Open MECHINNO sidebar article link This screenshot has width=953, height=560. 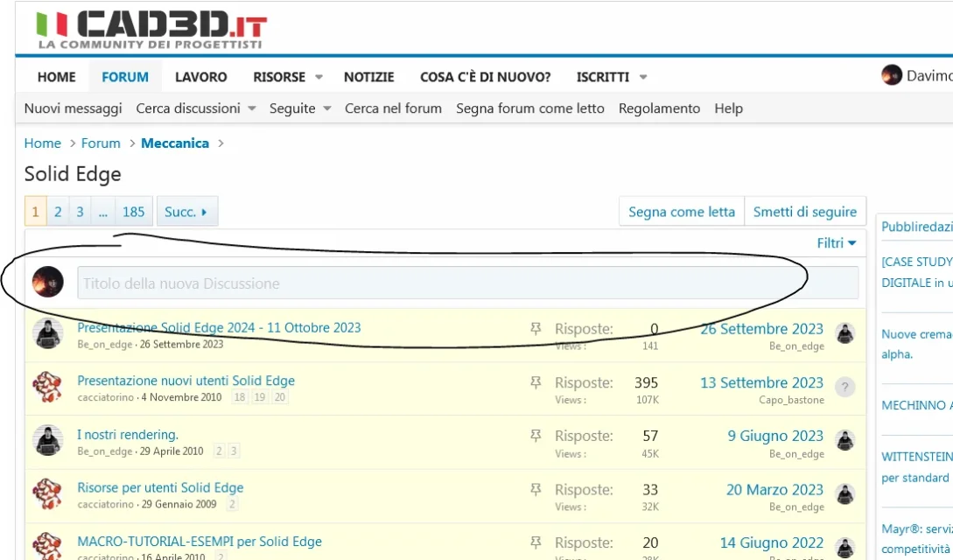pyautogui.click(x=917, y=405)
